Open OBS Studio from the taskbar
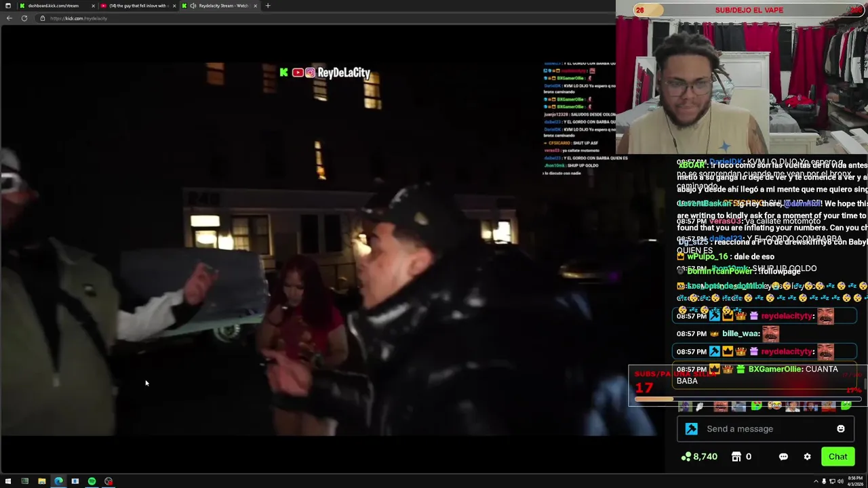This screenshot has height=488, width=868. coord(108,481)
